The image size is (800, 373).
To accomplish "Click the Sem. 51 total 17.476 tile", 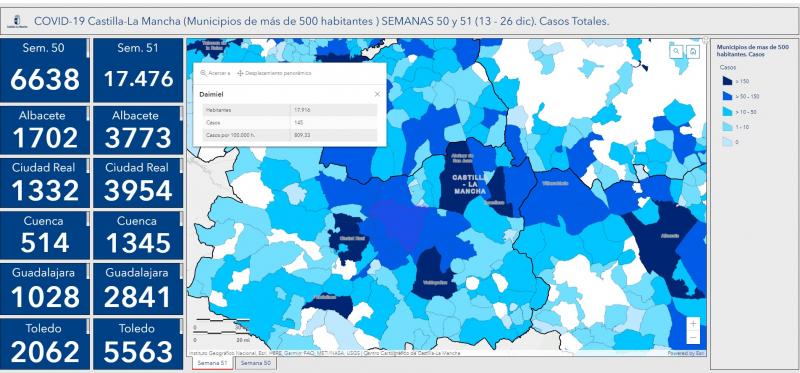I will point(138,70).
